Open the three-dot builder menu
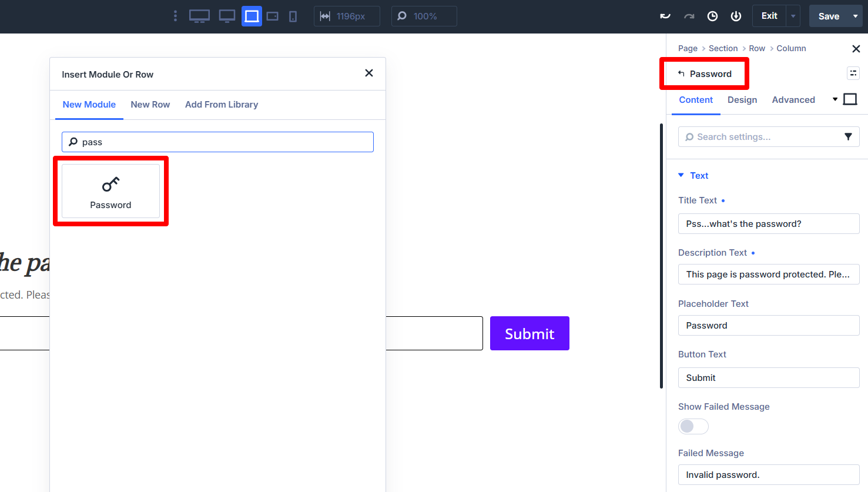The width and height of the screenshot is (868, 492). tap(175, 16)
